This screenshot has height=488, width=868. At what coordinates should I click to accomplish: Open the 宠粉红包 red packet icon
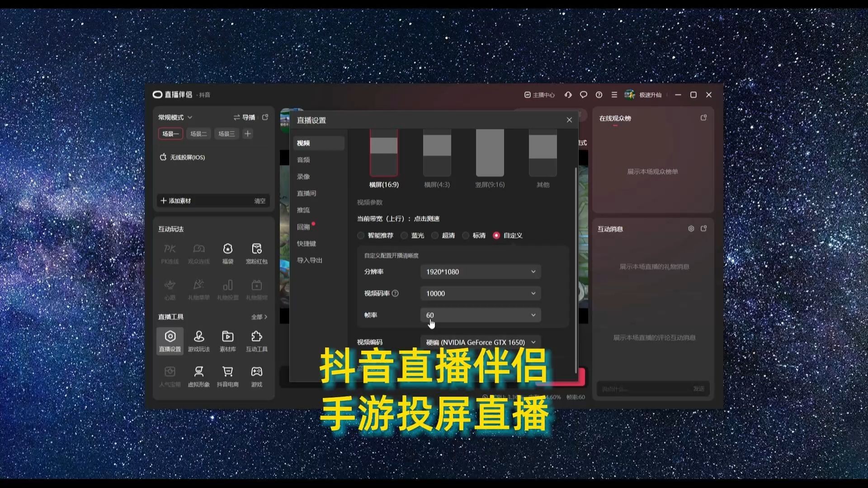click(x=257, y=254)
